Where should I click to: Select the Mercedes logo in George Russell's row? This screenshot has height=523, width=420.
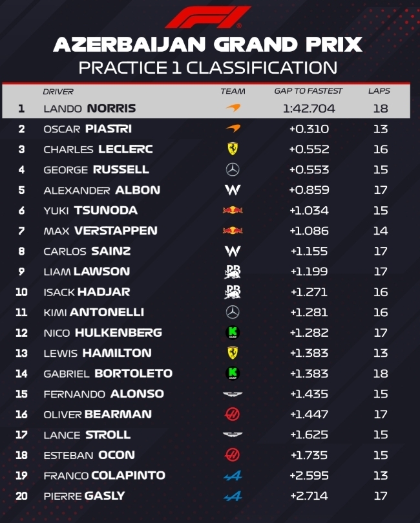(233, 169)
